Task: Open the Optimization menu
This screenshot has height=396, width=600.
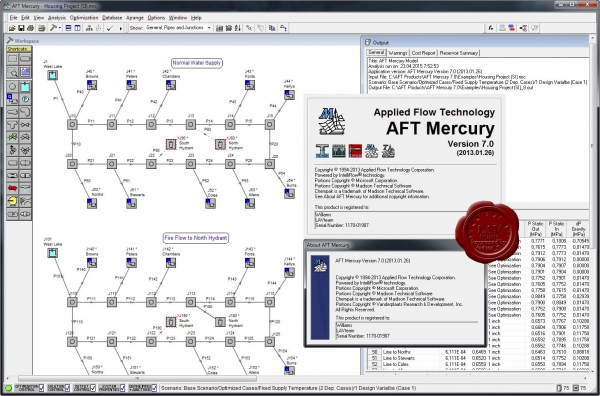Action: click(x=84, y=18)
